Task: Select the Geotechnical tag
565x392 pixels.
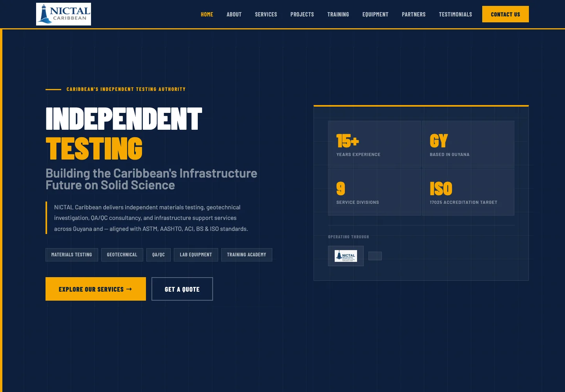Action: click(x=122, y=255)
